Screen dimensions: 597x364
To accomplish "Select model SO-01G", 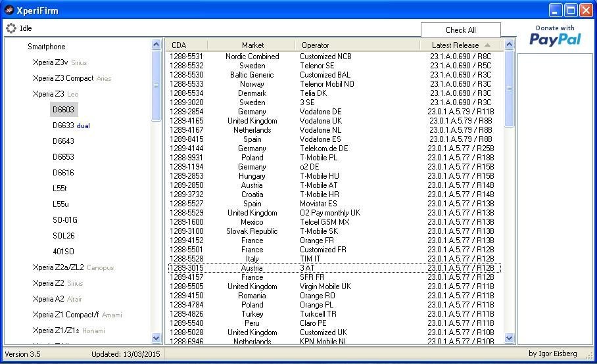I will pyautogui.click(x=65, y=220).
